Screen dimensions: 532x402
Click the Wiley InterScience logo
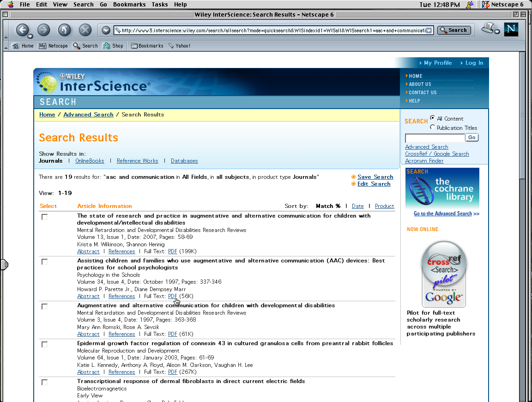(x=93, y=82)
